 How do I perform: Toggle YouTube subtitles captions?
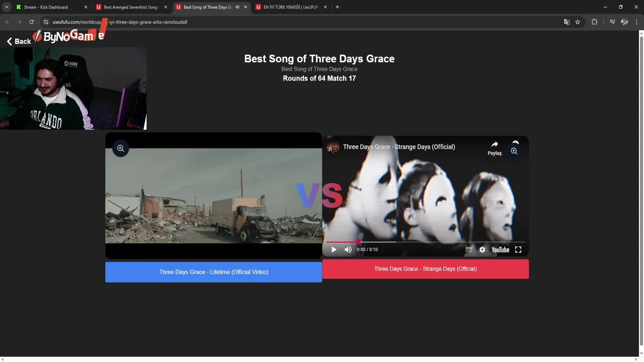coord(469,249)
